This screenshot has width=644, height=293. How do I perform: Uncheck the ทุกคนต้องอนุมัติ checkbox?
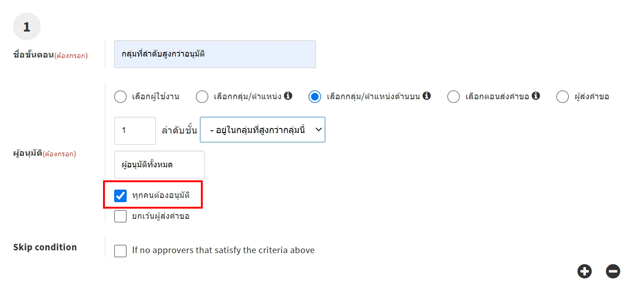pos(120,196)
